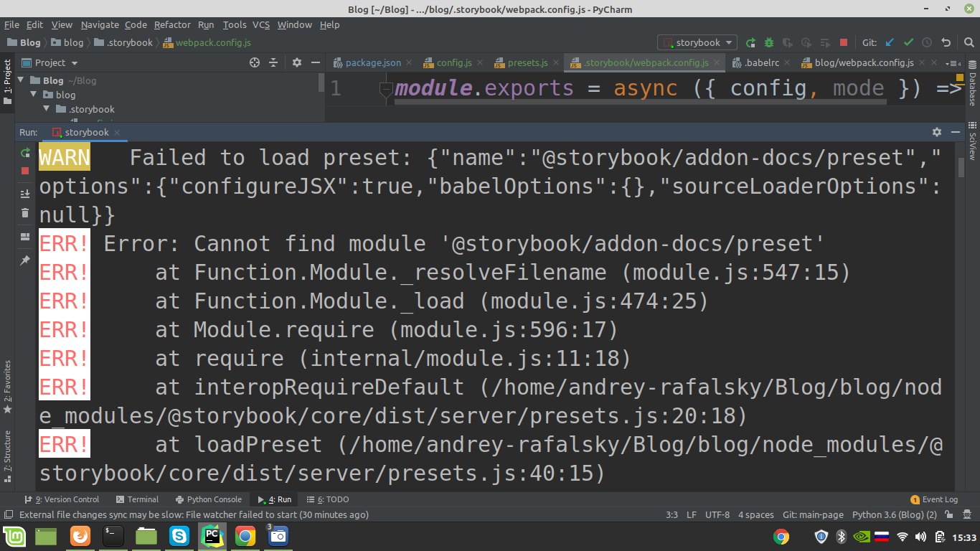Open the Version Control tool window
Image resolution: width=980 pixels, height=551 pixels.
tap(61, 499)
